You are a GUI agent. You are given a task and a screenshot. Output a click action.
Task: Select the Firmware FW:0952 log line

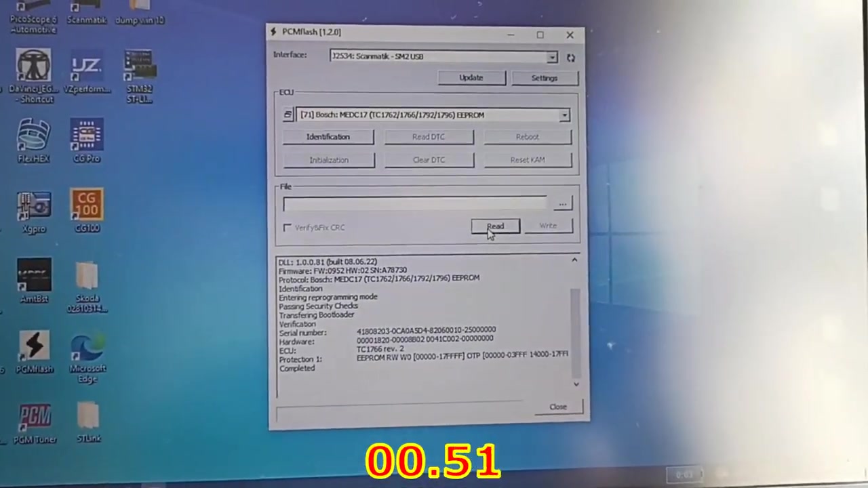click(x=342, y=270)
